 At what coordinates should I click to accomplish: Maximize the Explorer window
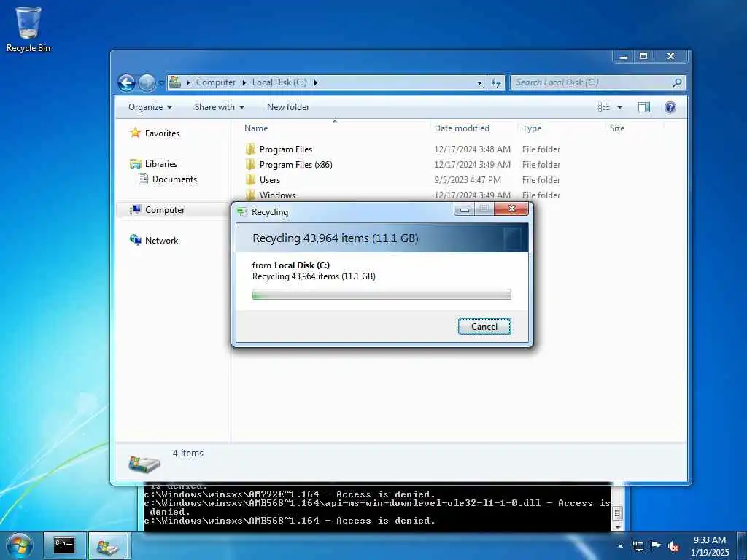pos(643,57)
